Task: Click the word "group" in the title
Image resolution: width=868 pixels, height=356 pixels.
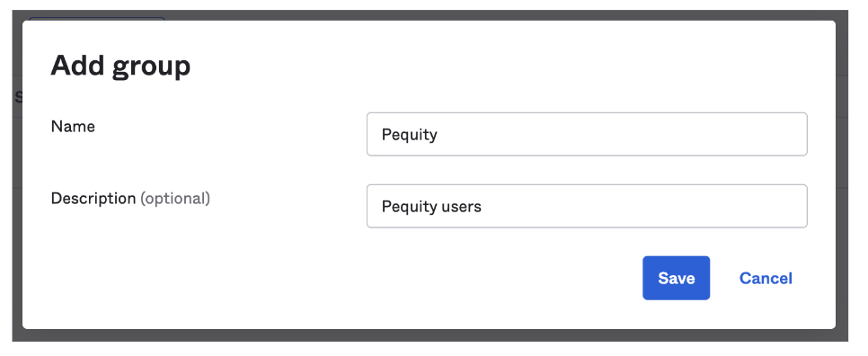Action: [x=152, y=67]
